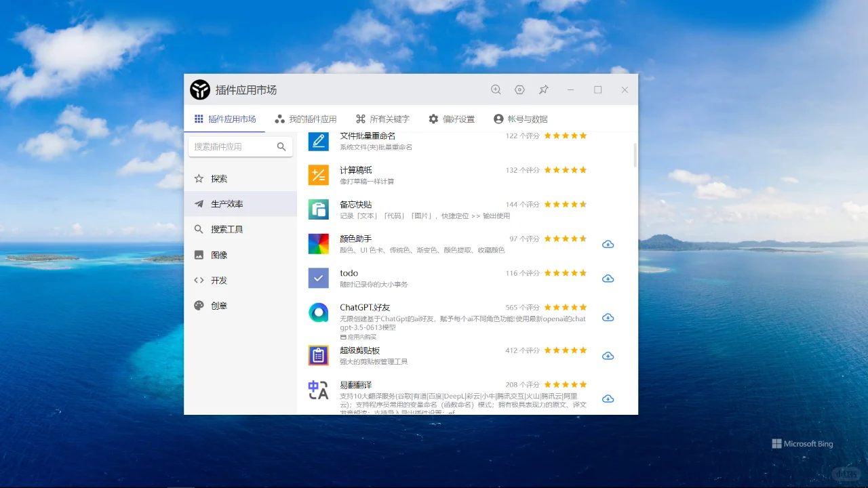Viewport: 868px width, 488px height.
Task: Pin the marketplace window on top
Action: pos(543,89)
